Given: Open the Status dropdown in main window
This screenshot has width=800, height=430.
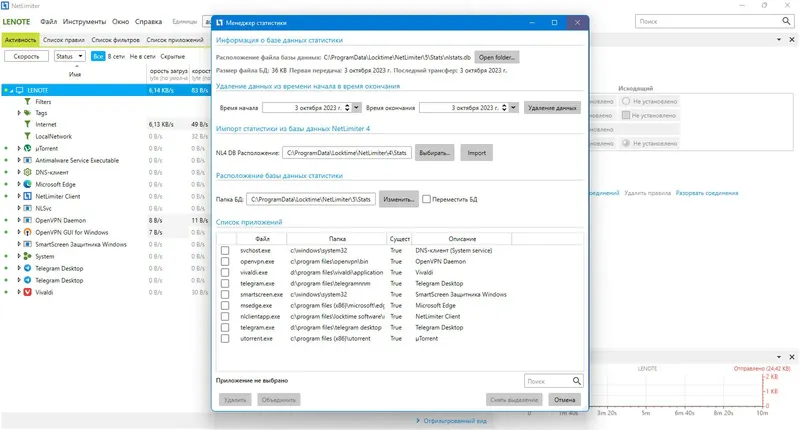Looking at the screenshot, I should [70, 56].
